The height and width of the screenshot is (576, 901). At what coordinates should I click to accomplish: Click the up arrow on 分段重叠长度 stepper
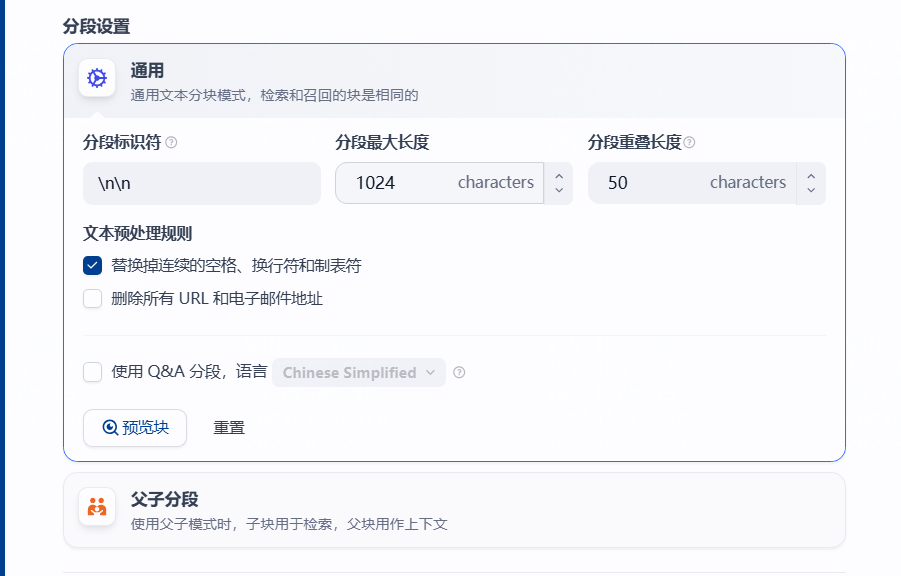point(810,176)
